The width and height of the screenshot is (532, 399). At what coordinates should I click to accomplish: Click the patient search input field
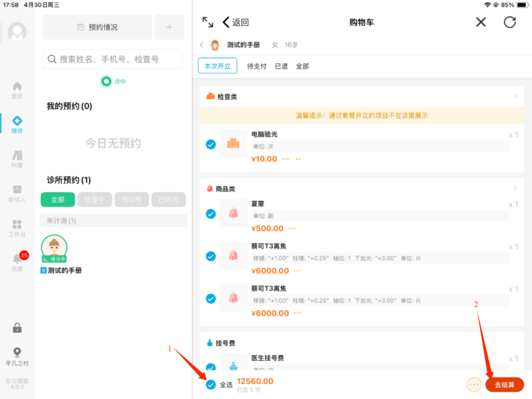click(113, 59)
